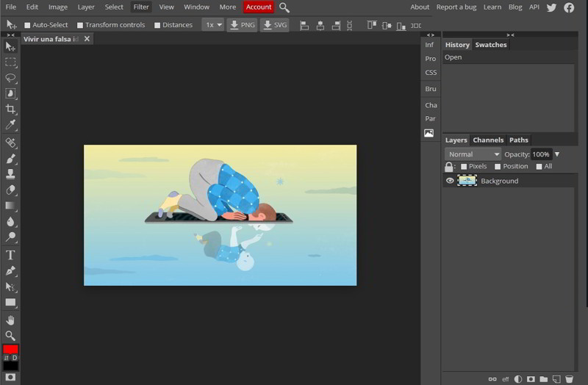Enable the Auto-Select checkbox
Screen dimensions: 588x385
26,25
